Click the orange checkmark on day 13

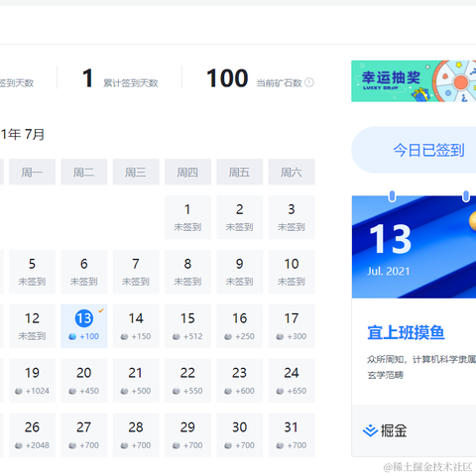tap(101, 310)
